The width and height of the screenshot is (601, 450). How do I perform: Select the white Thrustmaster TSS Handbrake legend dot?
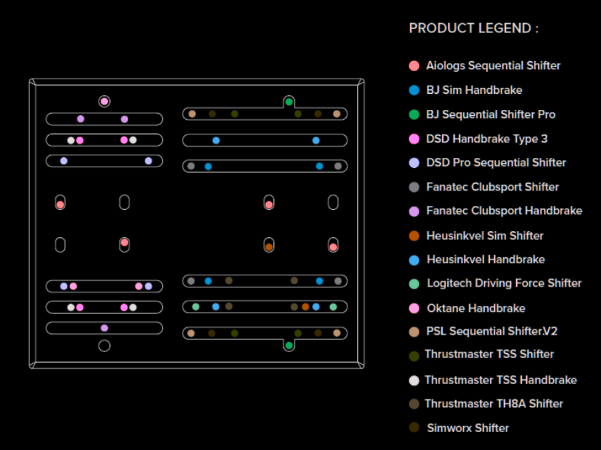(414, 380)
